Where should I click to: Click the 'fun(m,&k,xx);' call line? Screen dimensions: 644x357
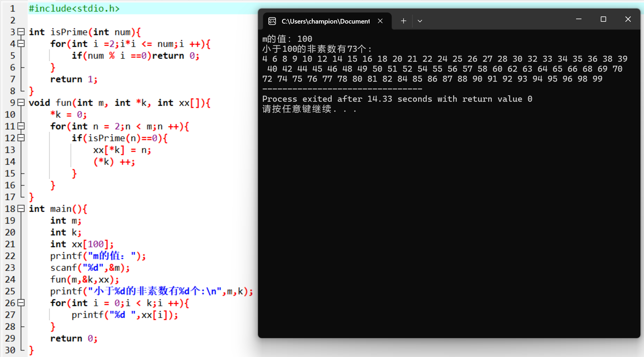coord(84,279)
